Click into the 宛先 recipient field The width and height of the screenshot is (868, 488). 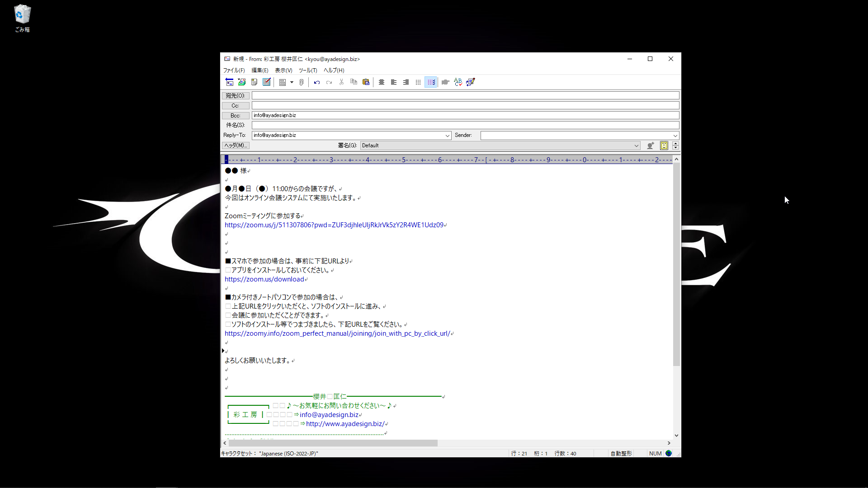(x=465, y=95)
